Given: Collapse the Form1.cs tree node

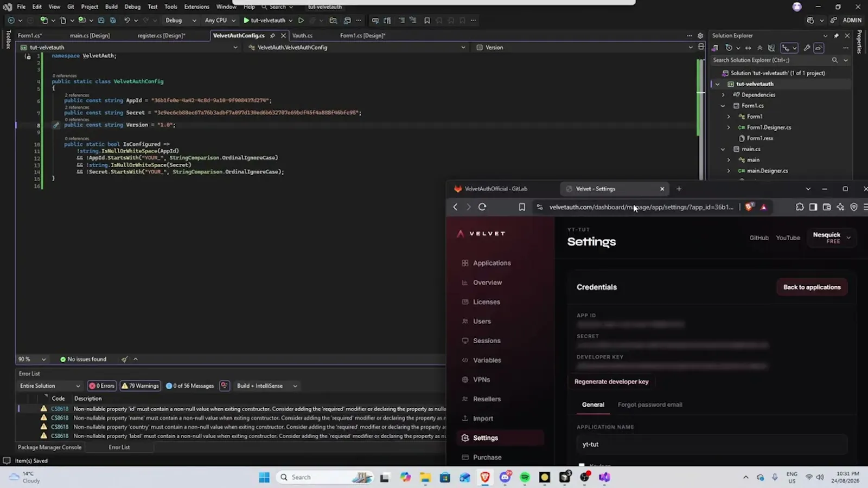Looking at the screenshot, I should pos(723,106).
